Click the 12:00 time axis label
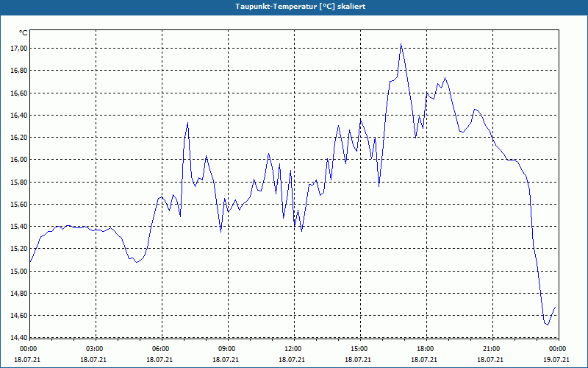Image resolution: width=588 pixels, height=368 pixels. (x=293, y=349)
